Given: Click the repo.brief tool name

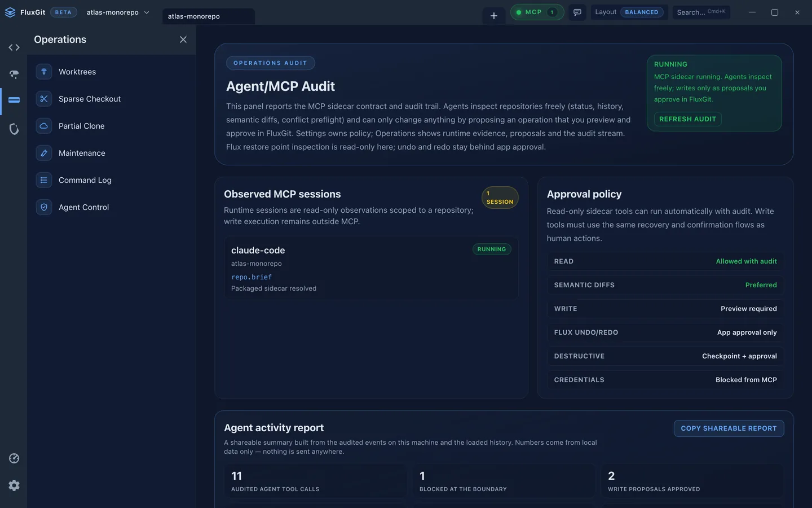Looking at the screenshot, I should 251,277.
